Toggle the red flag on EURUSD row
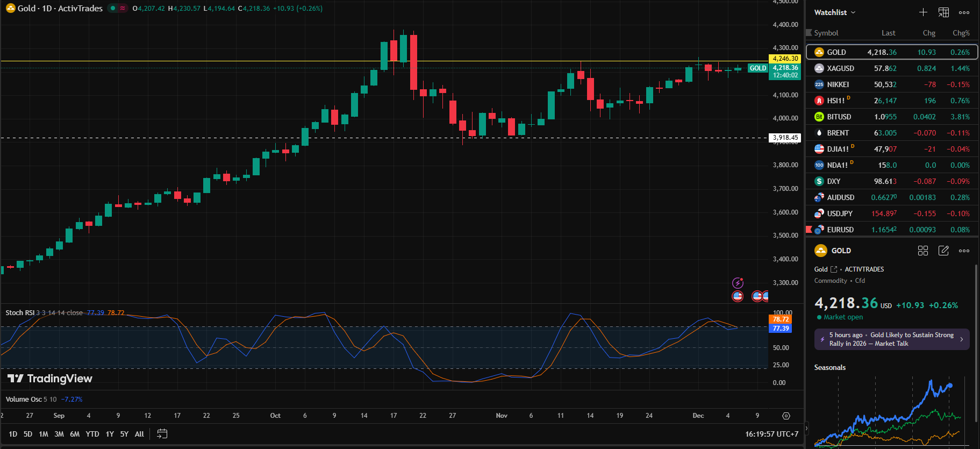The width and height of the screenshot is (980, 449). click(809, 230)
